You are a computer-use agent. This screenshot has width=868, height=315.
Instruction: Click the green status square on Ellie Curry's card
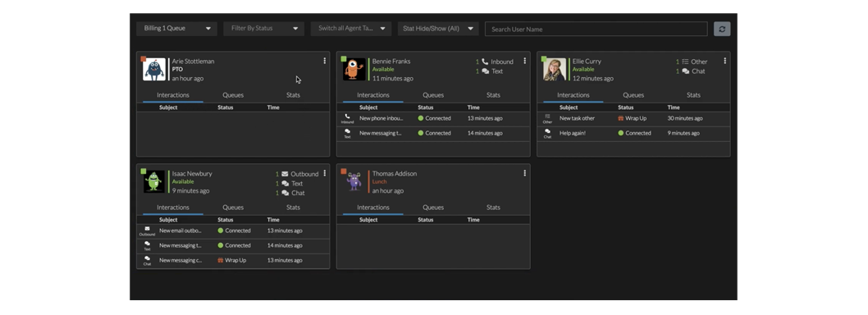tap(544, 59)
